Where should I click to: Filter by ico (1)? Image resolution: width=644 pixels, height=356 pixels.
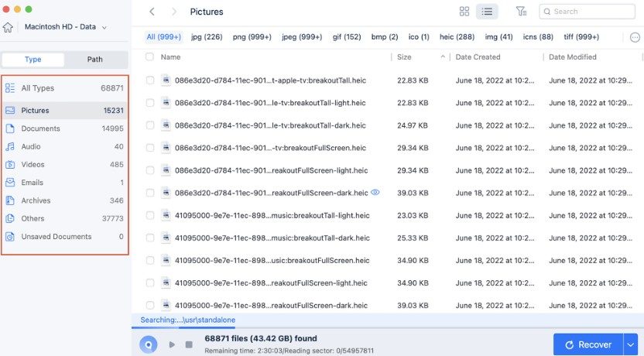click(x=419, y=37)
